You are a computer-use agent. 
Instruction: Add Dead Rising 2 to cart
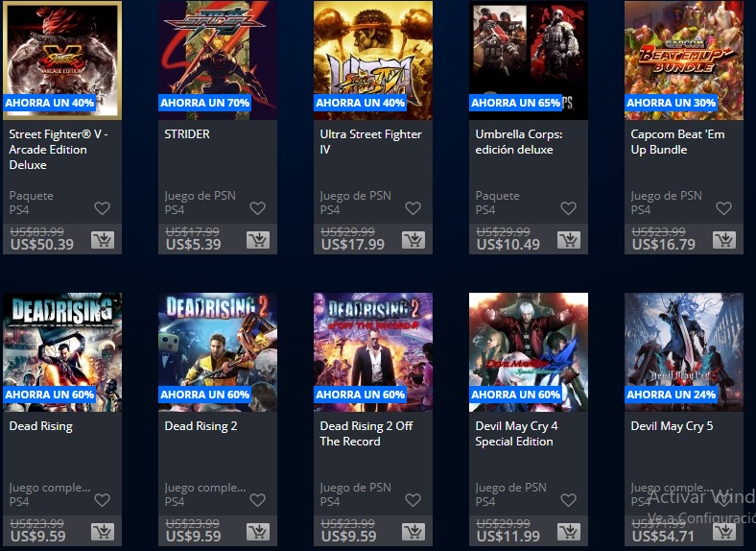258,532
